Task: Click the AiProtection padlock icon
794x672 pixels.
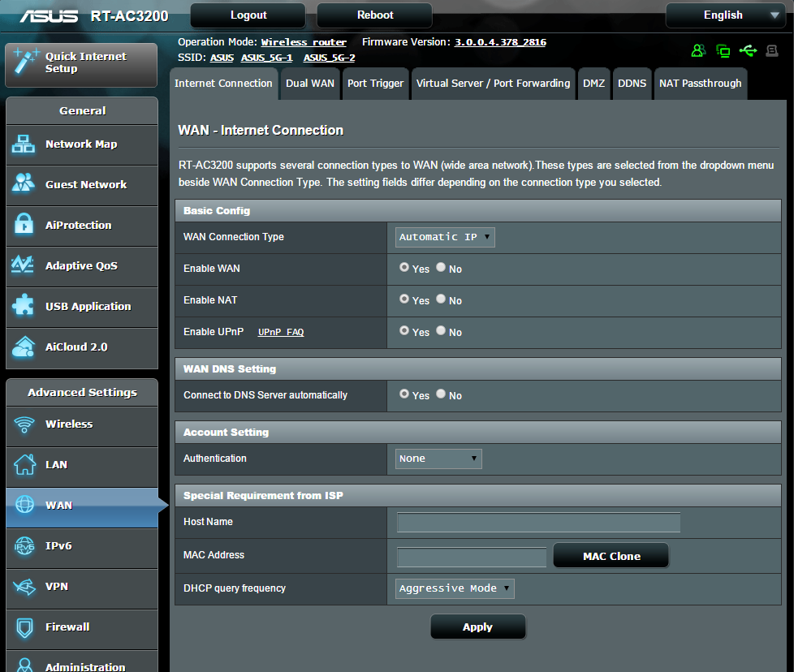Action: [x=24, y=224]
